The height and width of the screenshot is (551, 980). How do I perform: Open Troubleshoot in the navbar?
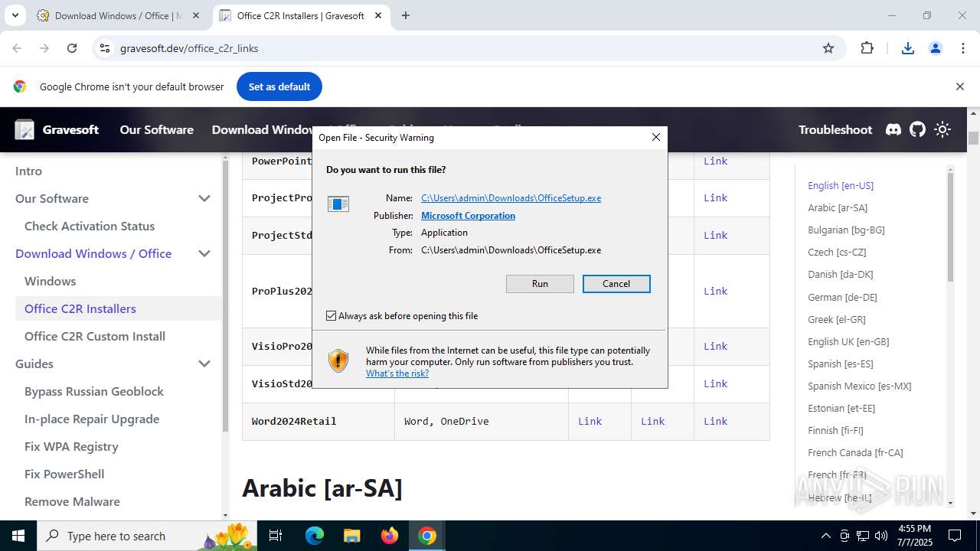tap(835, 129)
